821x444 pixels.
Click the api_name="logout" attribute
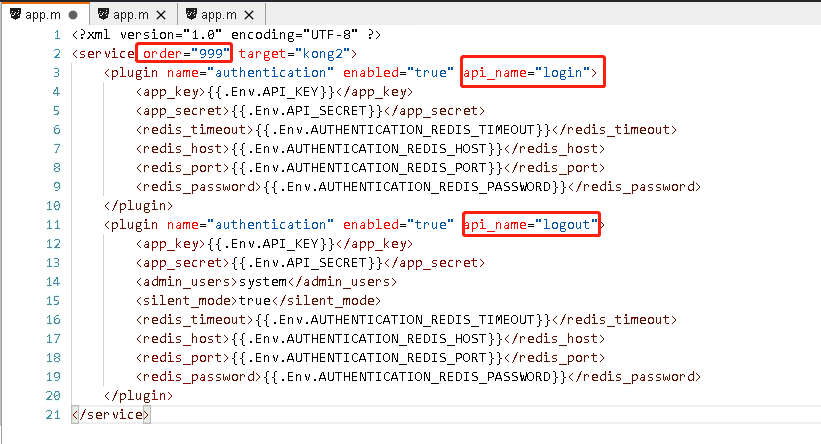click(531, 225)
